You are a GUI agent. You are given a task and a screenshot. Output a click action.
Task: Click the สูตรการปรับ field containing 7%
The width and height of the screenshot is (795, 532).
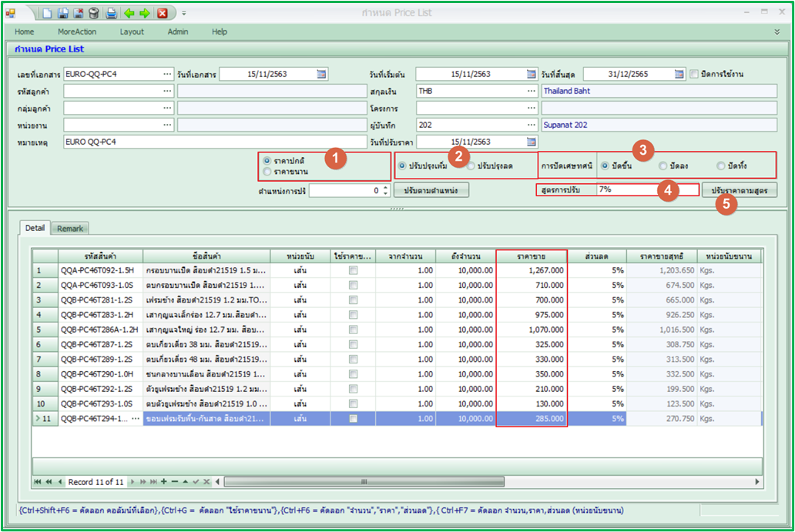click(x=628, y=189)
